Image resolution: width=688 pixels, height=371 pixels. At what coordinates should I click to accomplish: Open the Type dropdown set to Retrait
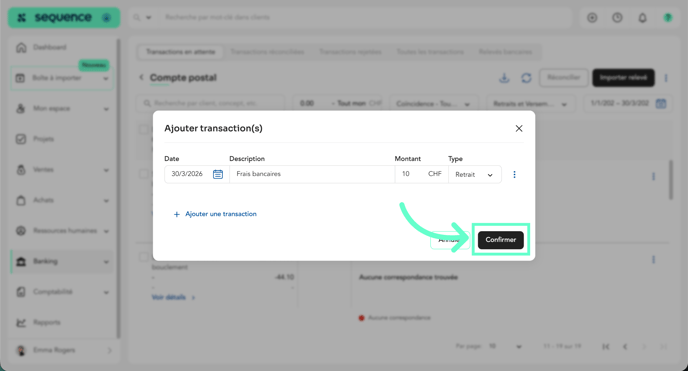[474, 175]
